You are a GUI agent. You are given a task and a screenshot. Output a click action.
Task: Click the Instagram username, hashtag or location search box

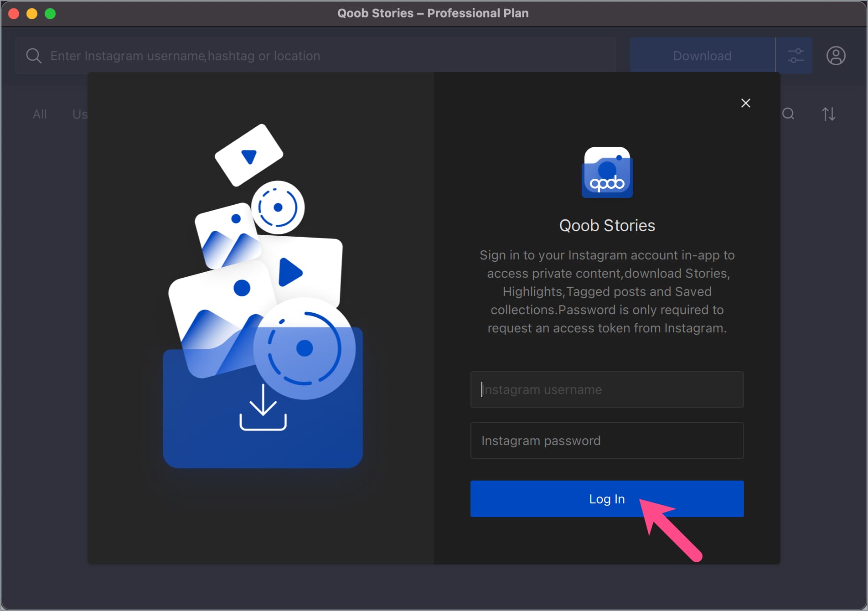click(315, 56)
